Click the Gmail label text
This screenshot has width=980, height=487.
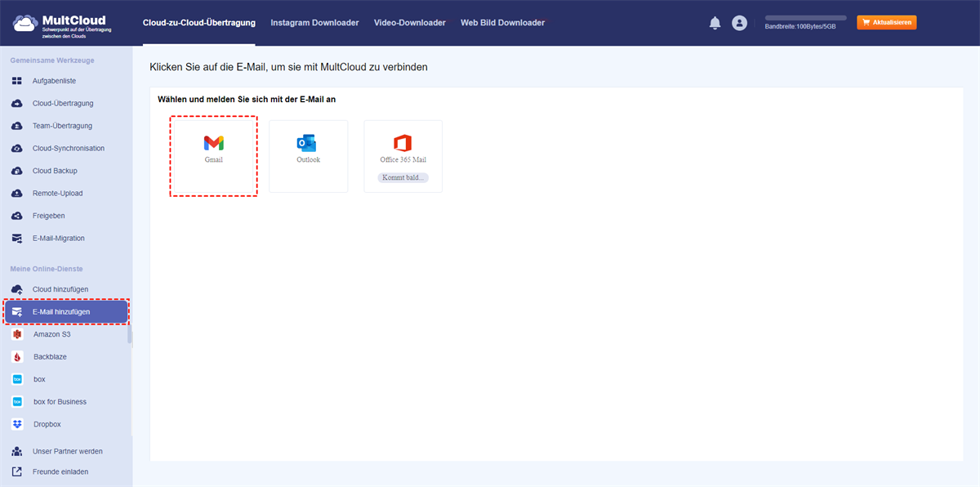[x=214, y=160]
